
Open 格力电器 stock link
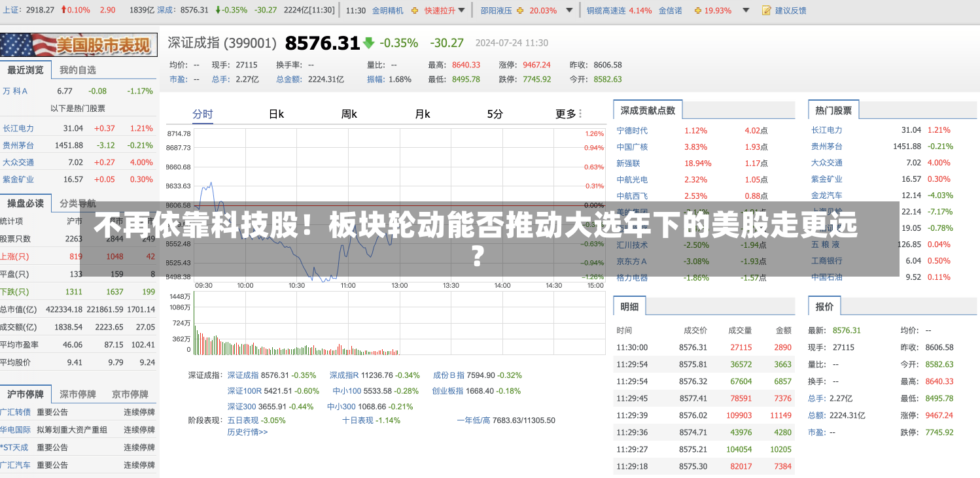coord(632,277)
